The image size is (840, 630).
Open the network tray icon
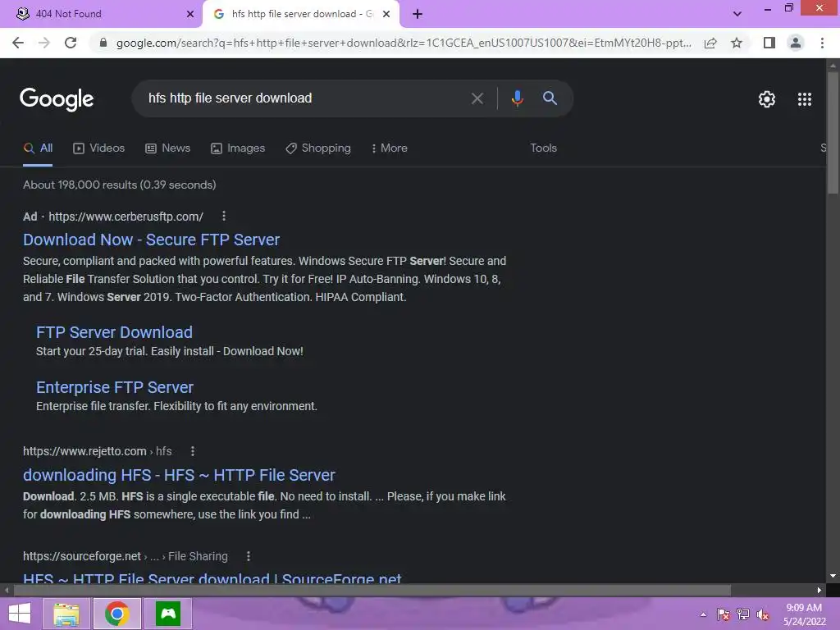point(743,614)
